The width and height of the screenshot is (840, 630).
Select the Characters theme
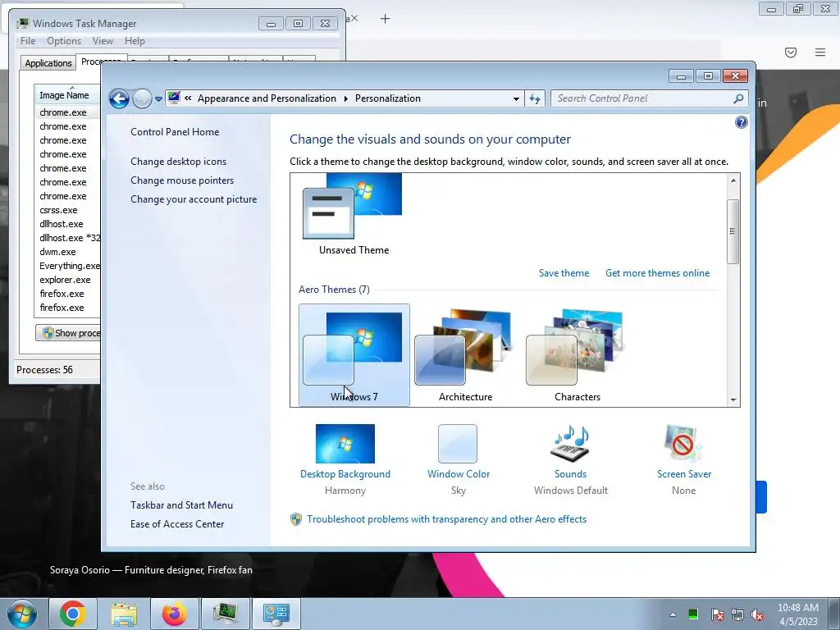pyautogui.click(x=577, y=354)
